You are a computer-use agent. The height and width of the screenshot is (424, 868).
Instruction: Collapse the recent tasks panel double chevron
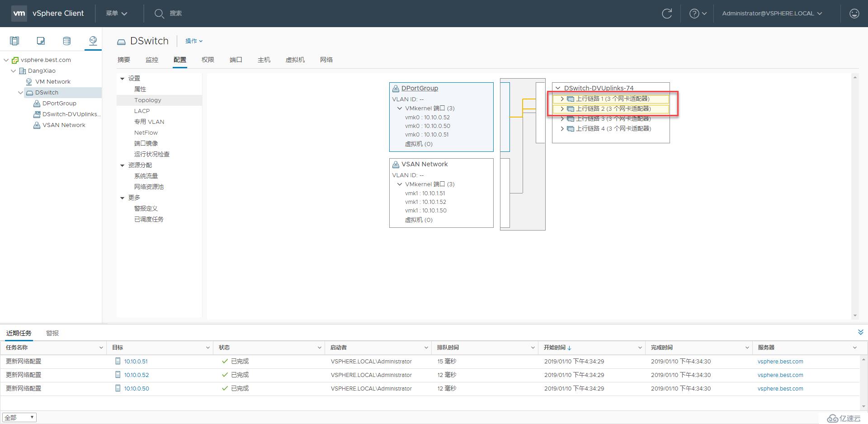click(861, 332)
